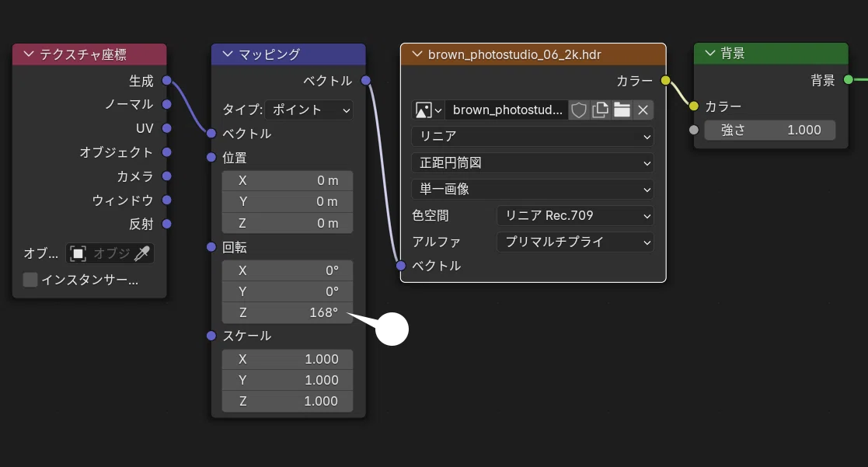Select the 位置 Y field
The width and height of the screenshot is (868, 467).
point(288,202)
